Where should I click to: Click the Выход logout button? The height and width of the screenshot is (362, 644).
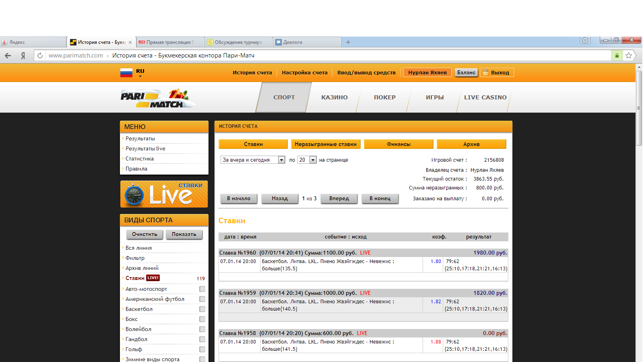(x=497, y=72)
